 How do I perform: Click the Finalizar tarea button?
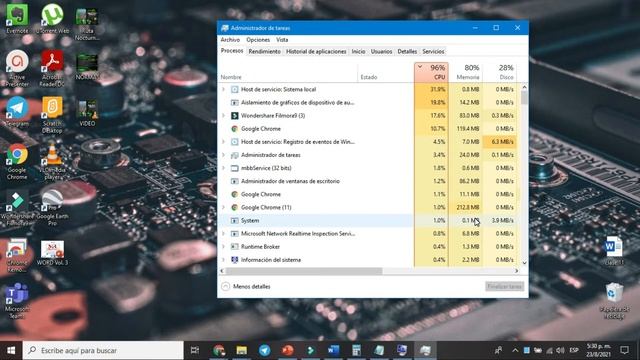click(x=504, y=287)
